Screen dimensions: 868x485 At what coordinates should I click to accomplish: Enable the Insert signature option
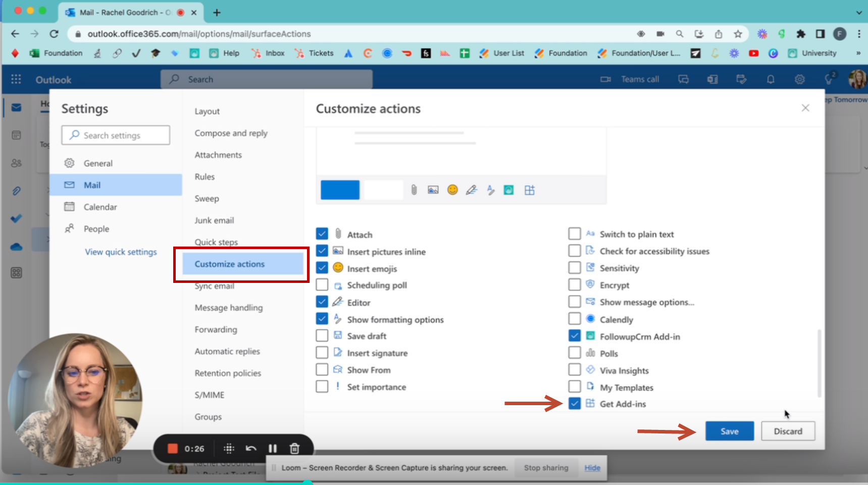322,352
